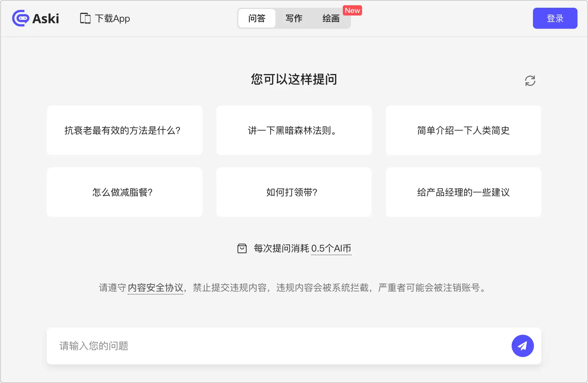Click the Aski brand name text
Screen dimensions: 588x383
click(46, 19)
